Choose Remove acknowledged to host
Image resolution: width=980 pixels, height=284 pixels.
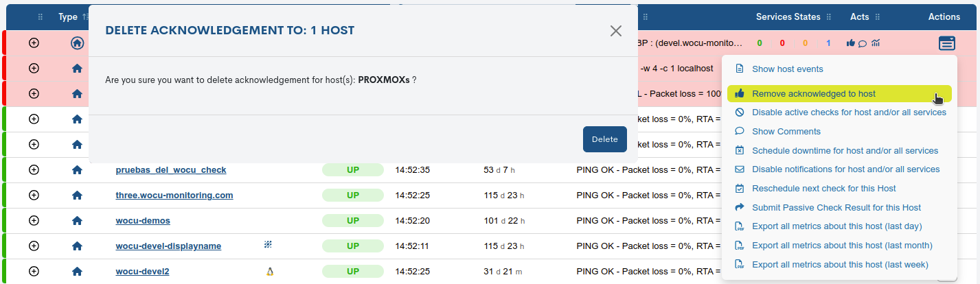(813, 93)
